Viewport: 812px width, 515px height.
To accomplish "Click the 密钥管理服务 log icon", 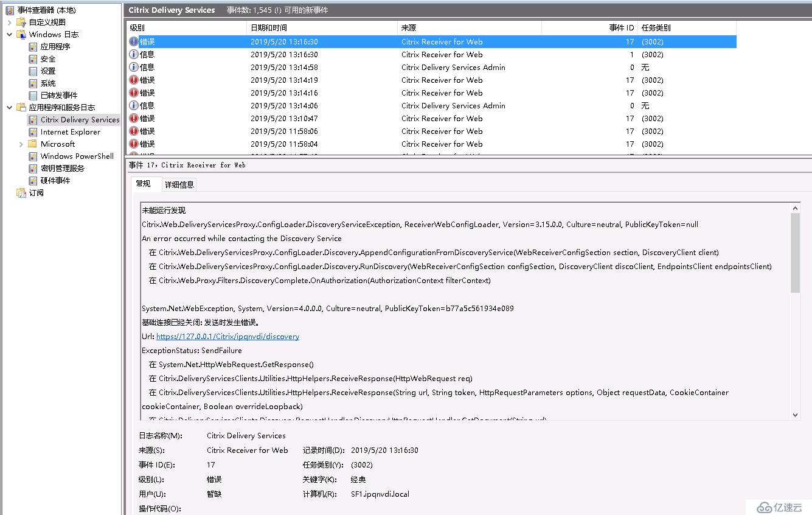I will click(x=33, y=169).
